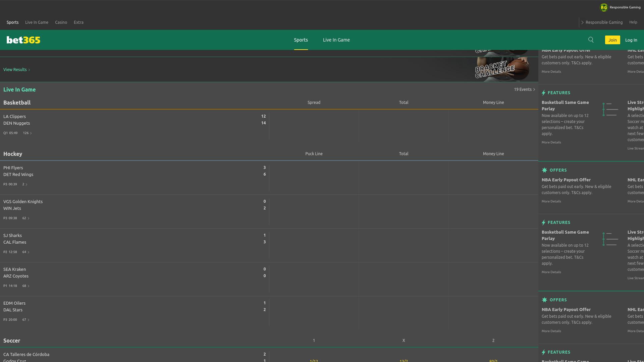Open More Details in the last NBA Early Payout Offer card

(x=551, y=331)
